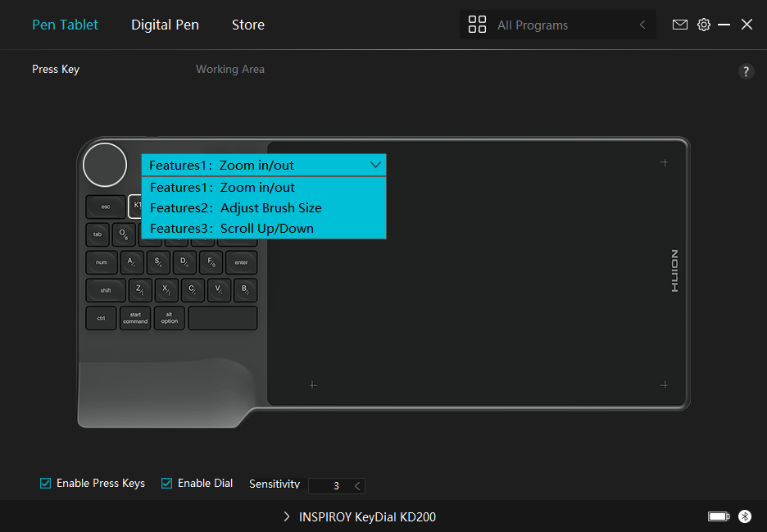
Task: Select the F key on the tablet
Action: coord(211,262)
